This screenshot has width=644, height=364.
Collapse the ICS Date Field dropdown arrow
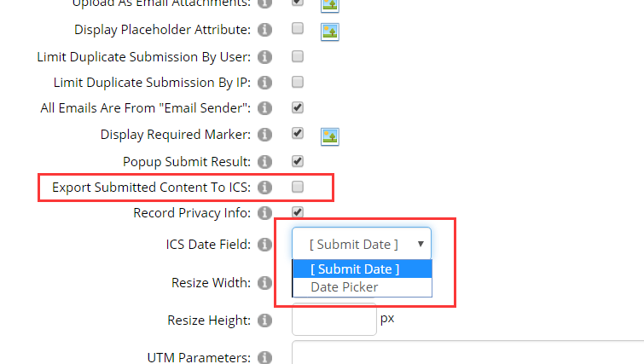(421, 244)
